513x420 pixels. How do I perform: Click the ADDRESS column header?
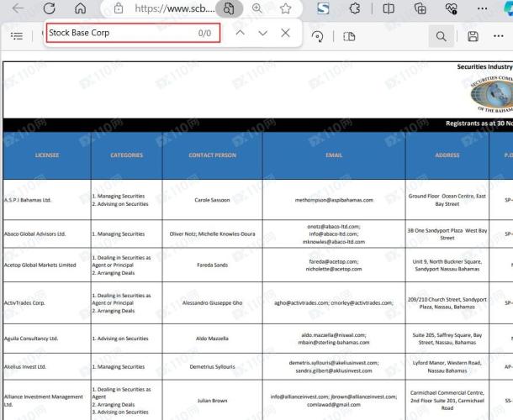click(x=447, y=155)
